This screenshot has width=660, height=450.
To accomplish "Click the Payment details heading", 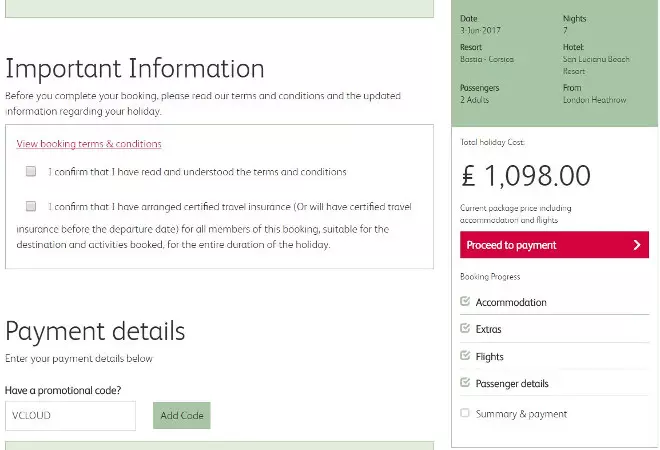I will pos(95,331).
